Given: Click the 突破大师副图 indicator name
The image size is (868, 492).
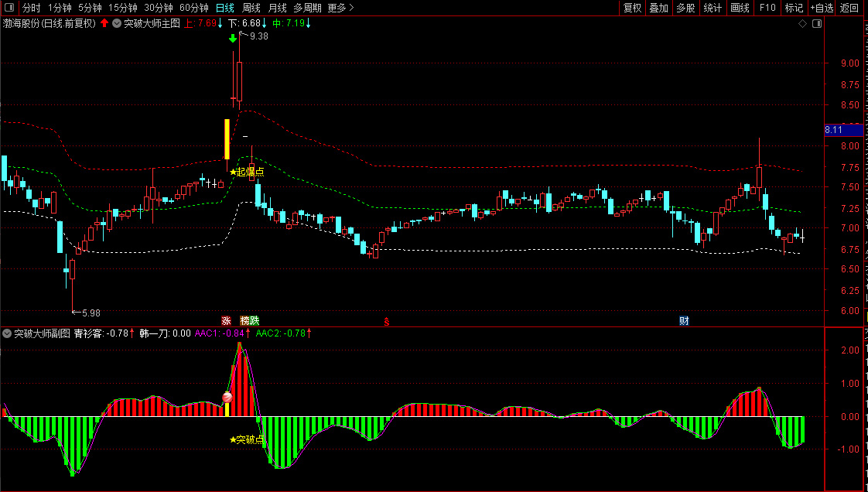Looking at the screenshot, I should coord(42,333).
